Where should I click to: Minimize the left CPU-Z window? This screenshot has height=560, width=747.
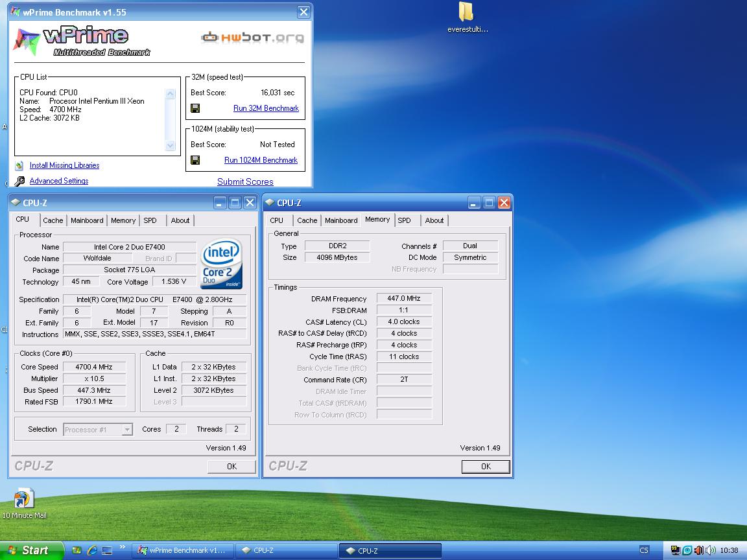(x=219, y=203)
